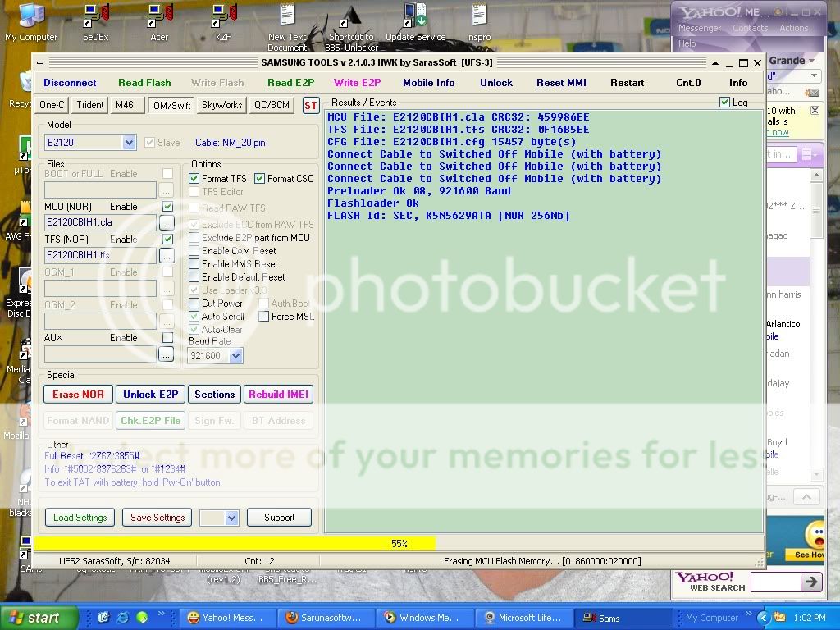Browse for TFS (NOR) file
Image resolution: width=840 pixels, height=630 pixels.
click(167, 255)
